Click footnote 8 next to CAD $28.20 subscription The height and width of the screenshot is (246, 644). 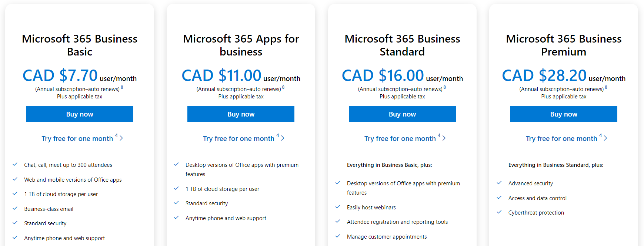pyautogui.click(x=606, y=87)
